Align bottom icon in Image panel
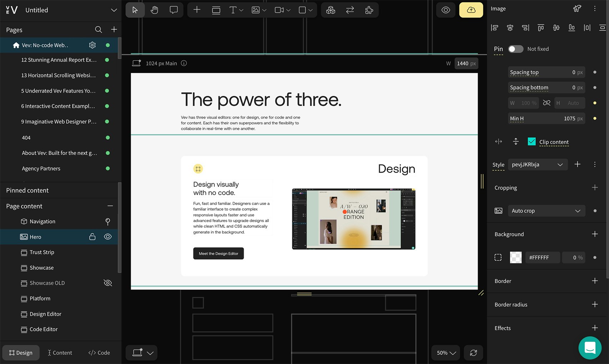Viewport: 609px width, 364px height. click(x=572, y=28)
